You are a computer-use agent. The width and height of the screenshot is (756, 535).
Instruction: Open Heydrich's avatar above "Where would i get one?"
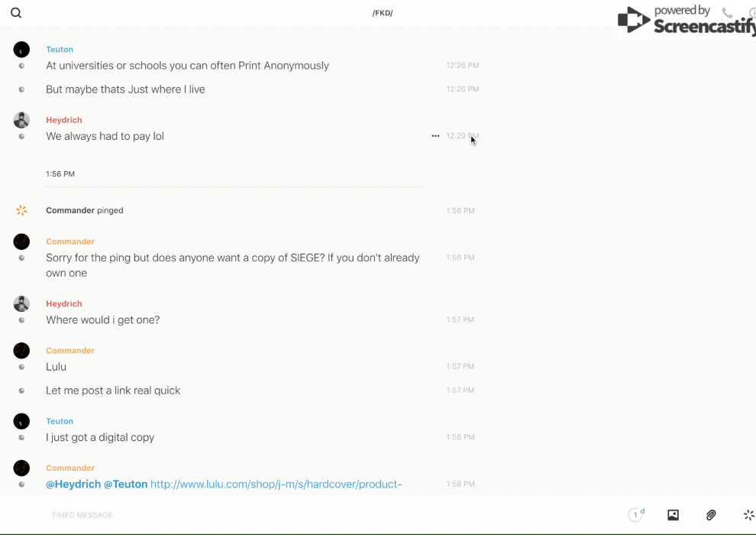click(x=21, y=304)
